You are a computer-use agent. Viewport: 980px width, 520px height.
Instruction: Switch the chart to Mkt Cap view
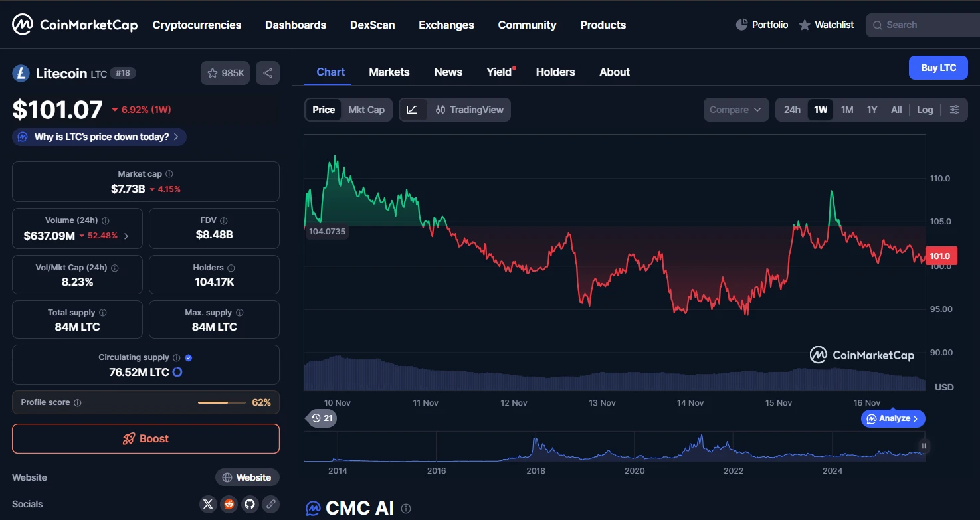click(x=366, y=110)
